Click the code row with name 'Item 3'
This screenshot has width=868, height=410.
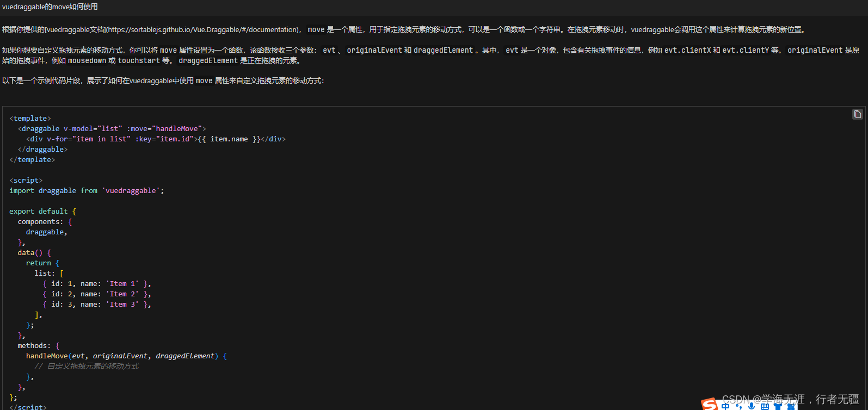[97, 304]
